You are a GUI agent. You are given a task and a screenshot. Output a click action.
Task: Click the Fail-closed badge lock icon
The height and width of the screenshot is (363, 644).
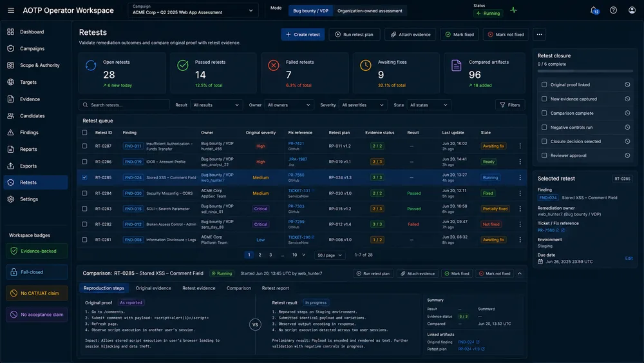click(14, 272)
